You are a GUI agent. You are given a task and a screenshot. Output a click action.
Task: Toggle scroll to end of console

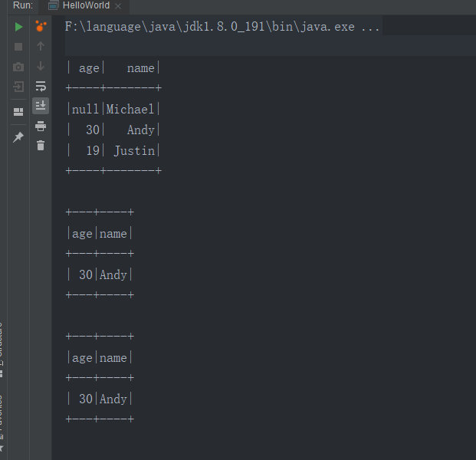pyautogui.click(x=41, y=105)
